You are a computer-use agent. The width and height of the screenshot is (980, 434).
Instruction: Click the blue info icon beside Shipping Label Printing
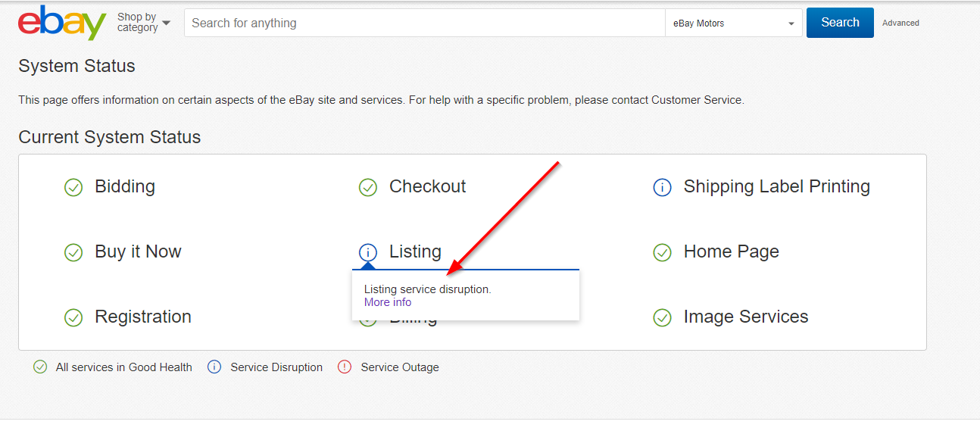click(x=663, y=187)
